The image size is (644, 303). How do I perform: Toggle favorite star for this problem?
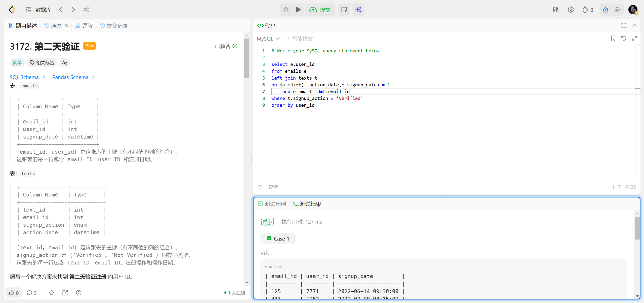(52, 293)
